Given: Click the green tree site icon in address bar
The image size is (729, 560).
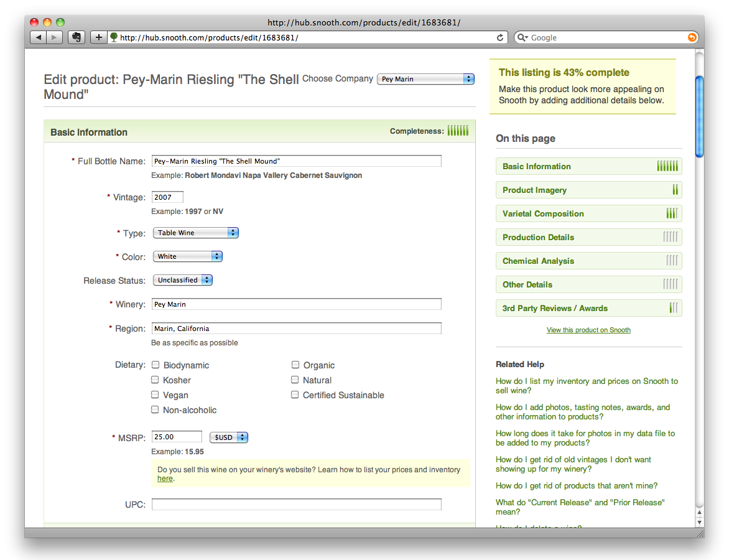Looking at the screenshot, I should tap(113, 38).
